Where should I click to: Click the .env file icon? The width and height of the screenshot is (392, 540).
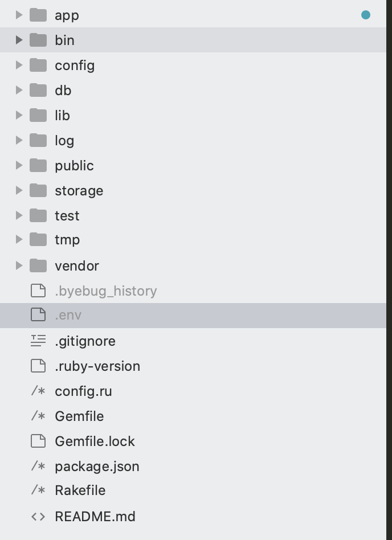click(38, 315)
